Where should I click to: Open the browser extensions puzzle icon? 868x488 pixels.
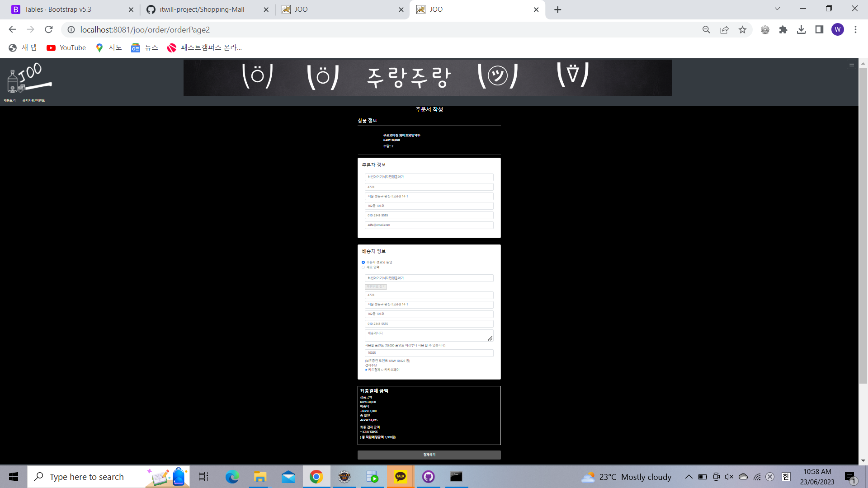(x=783, y=29)
